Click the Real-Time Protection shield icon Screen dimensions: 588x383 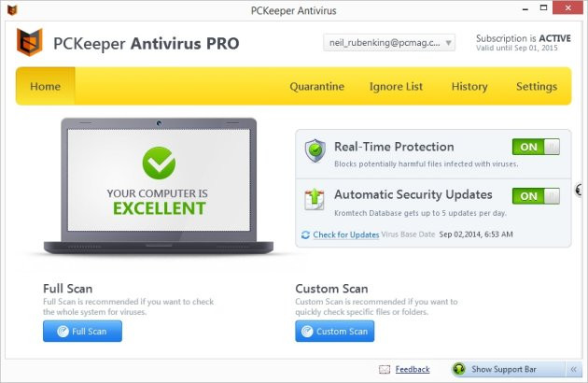315,150
